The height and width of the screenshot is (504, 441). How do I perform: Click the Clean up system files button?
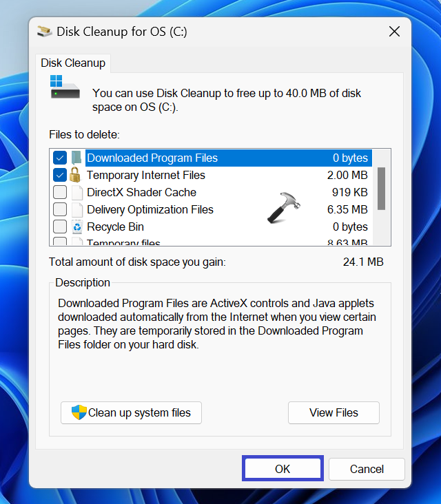[x=131, y=412]
